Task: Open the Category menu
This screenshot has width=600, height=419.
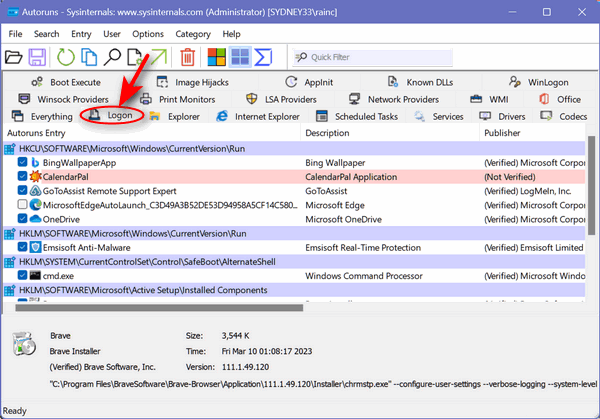Action: click(x=193, y=34)
